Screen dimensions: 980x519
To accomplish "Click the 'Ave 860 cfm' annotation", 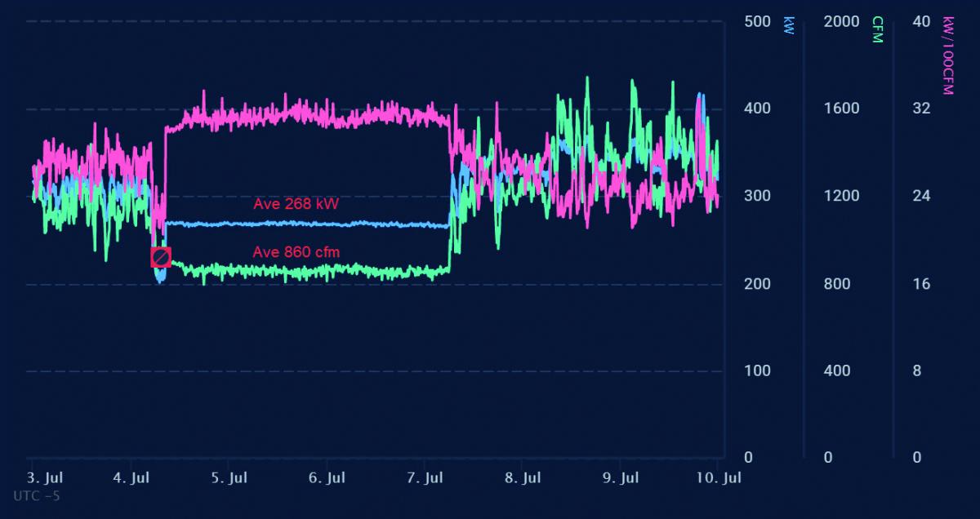I will (296, 252).
